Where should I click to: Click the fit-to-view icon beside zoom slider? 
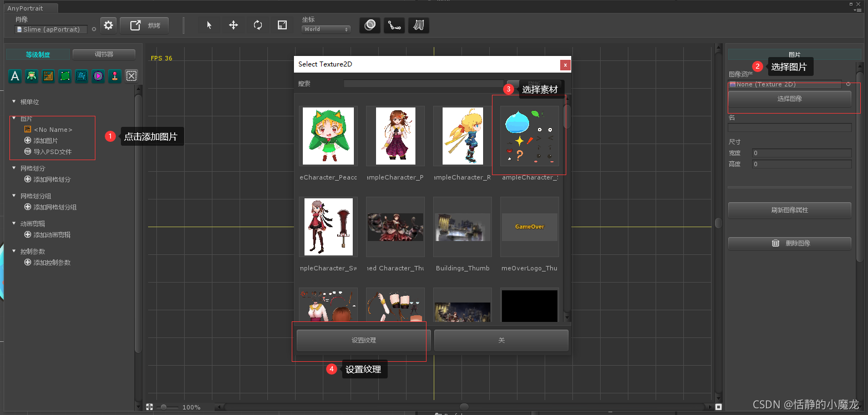tap(150, 407)
